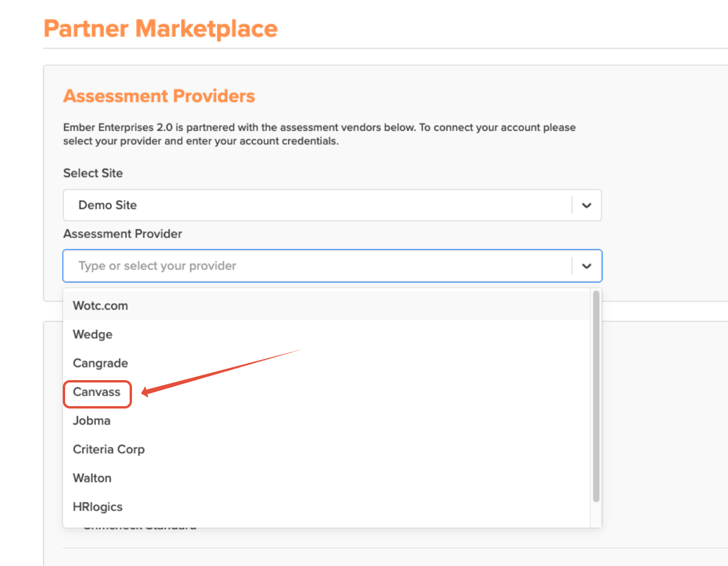Pick Cangrade from the provider options

click(x=326, y=363)
